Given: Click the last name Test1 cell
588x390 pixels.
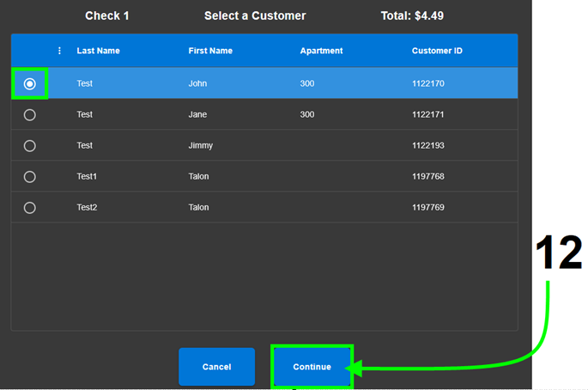Looking at the screenshot, I should coord(88,176).
